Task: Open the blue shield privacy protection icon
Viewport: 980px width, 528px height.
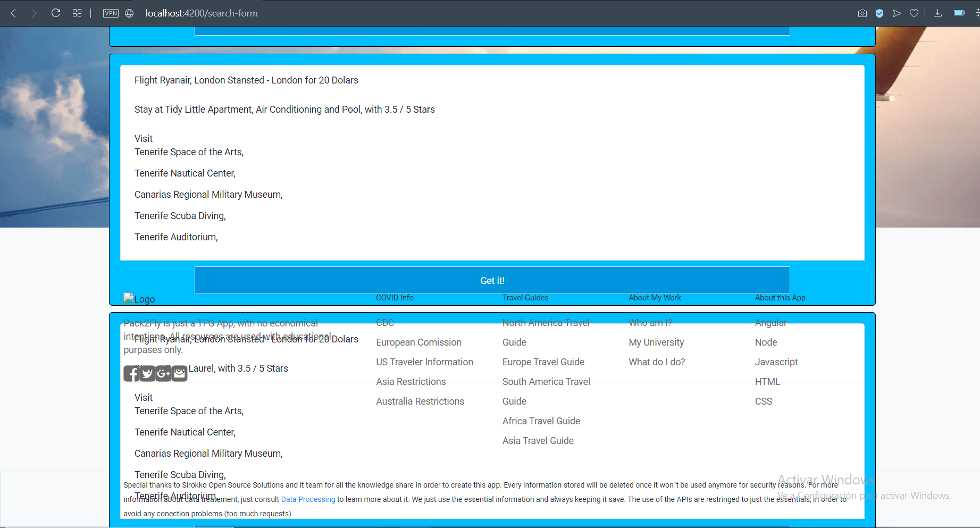Action: click(880, 13)
